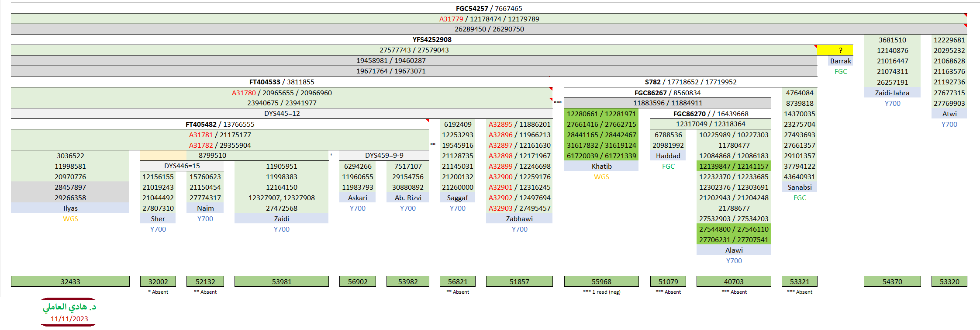This screenshot has height=330, width=980.
Task: Select the Zabhawi name cell
Action: click(x=519, y=219)
